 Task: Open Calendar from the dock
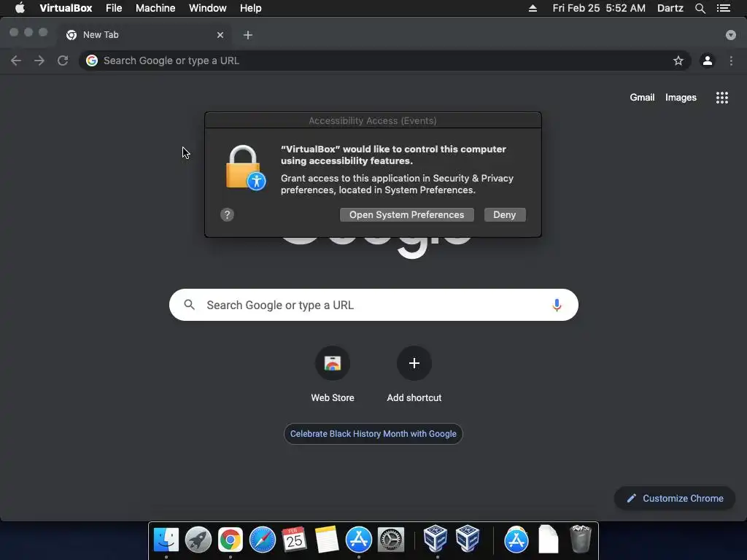tap(294, 540)
